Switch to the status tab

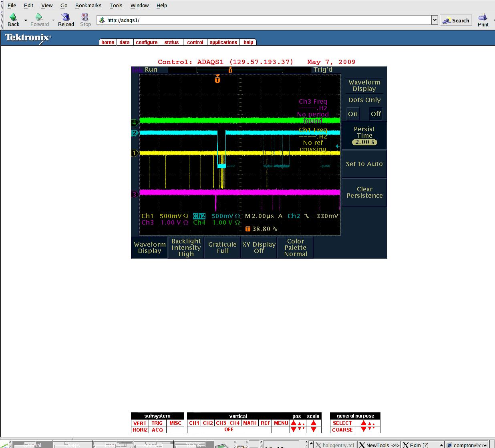(x=171, y=42)
